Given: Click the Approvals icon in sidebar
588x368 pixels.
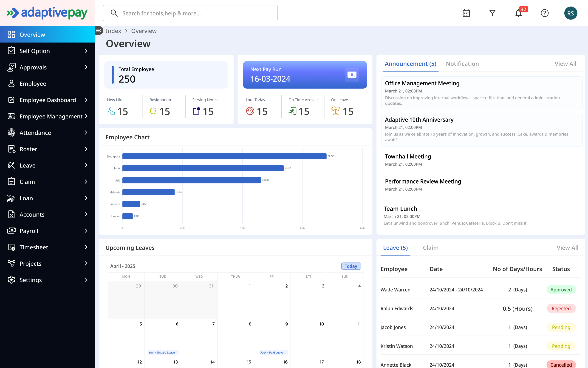Looking at the screenshot, I should (11, 67).
